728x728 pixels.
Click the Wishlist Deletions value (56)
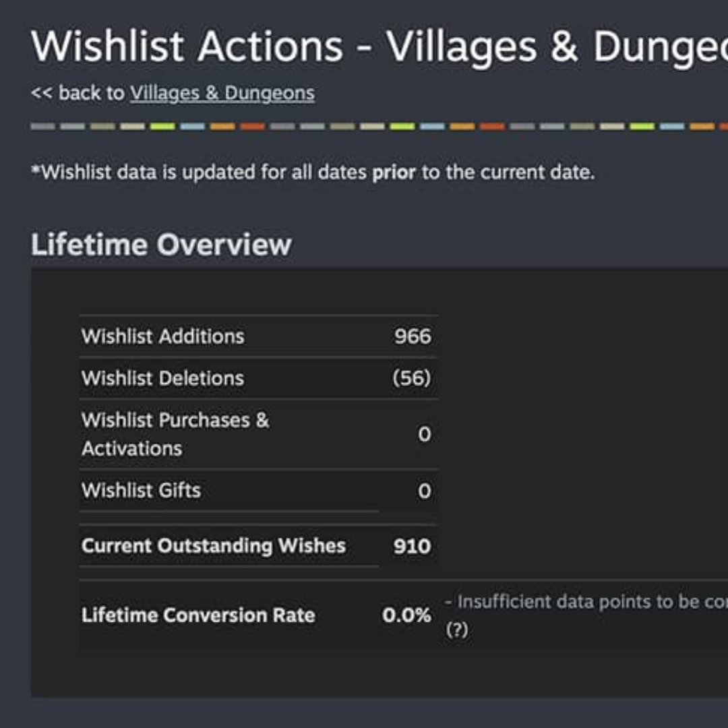pyautogui.click(x=412, y=378)
